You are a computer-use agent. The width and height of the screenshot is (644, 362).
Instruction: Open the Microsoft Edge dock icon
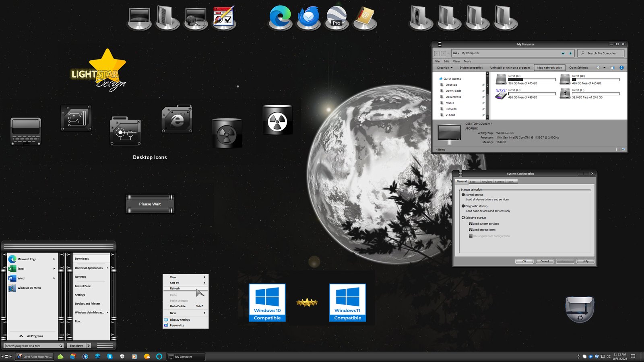[280, 17]
